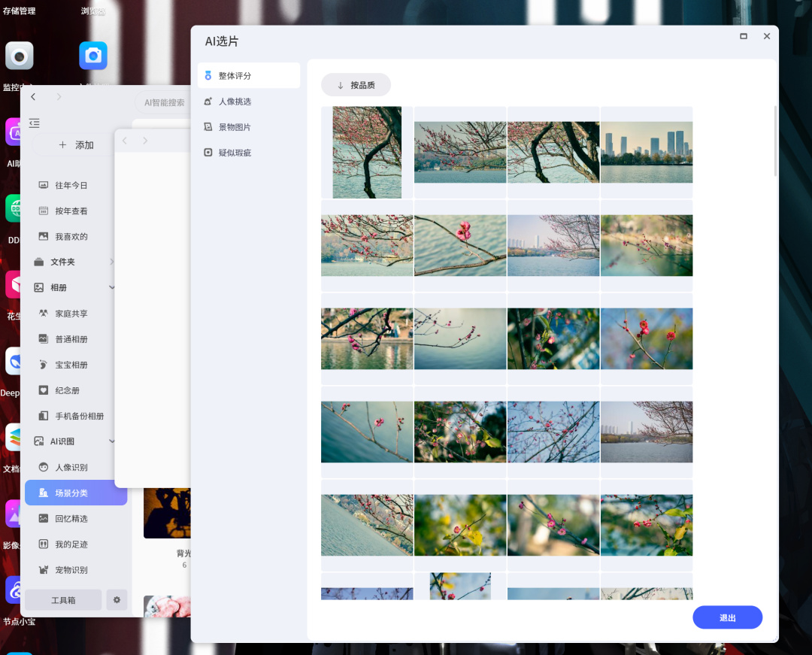The width and height of the screenshot is (812, 655).
Task: Open the 监控 camera desktop app
Action: coord(19,56)
